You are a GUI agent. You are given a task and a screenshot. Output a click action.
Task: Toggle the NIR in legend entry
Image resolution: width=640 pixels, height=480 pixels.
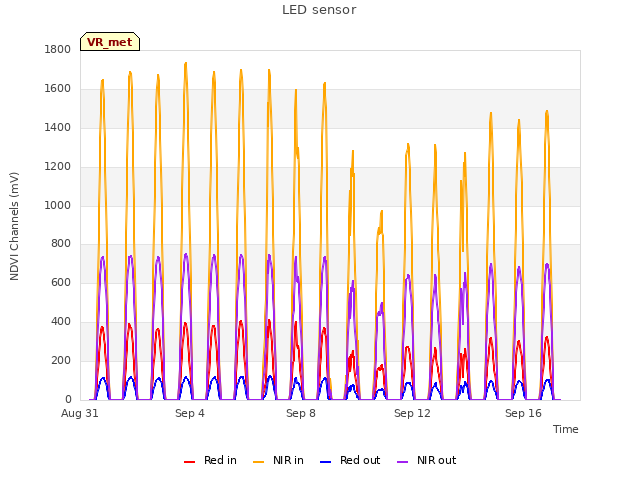coord(278,460)
